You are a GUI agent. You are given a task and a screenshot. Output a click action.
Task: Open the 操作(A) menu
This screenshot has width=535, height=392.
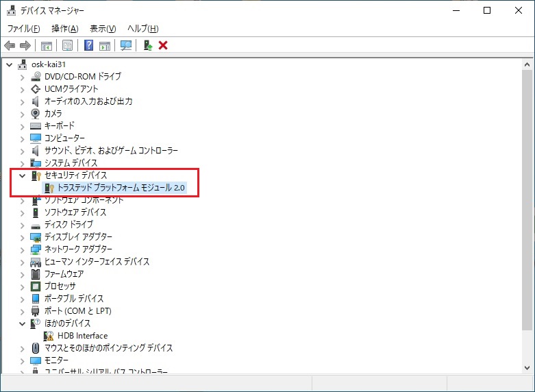point(64,29)
